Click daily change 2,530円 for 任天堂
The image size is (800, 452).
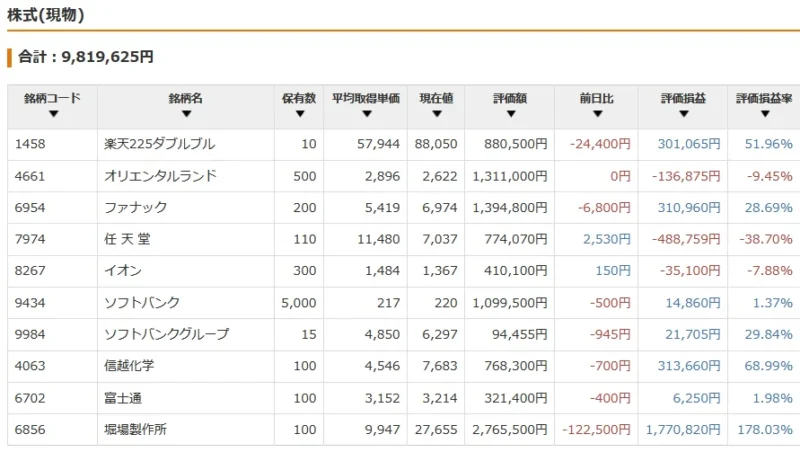click(607, 239)
